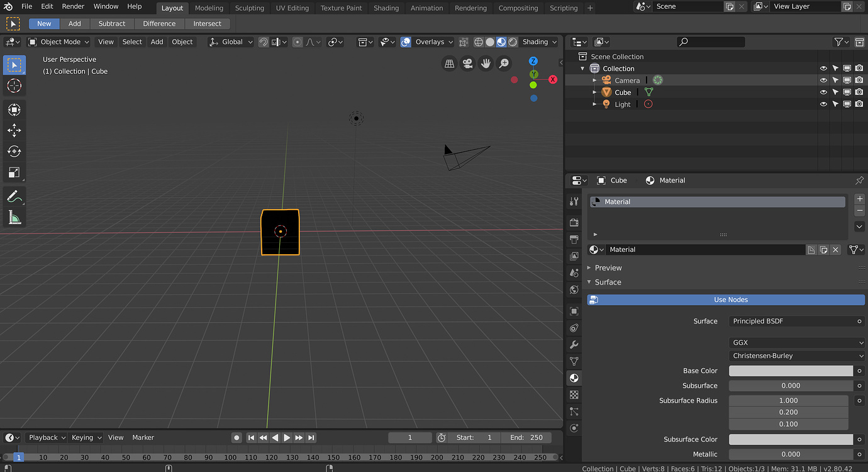Switch to the Sculpting workspace tab
The height and width of the screenshot is (472, 868).
pos(250,8)
